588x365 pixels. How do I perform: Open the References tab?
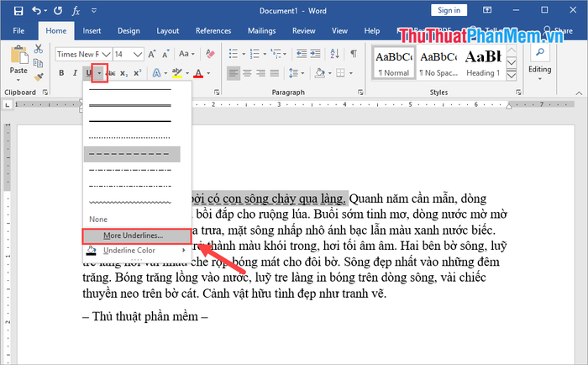213,31
